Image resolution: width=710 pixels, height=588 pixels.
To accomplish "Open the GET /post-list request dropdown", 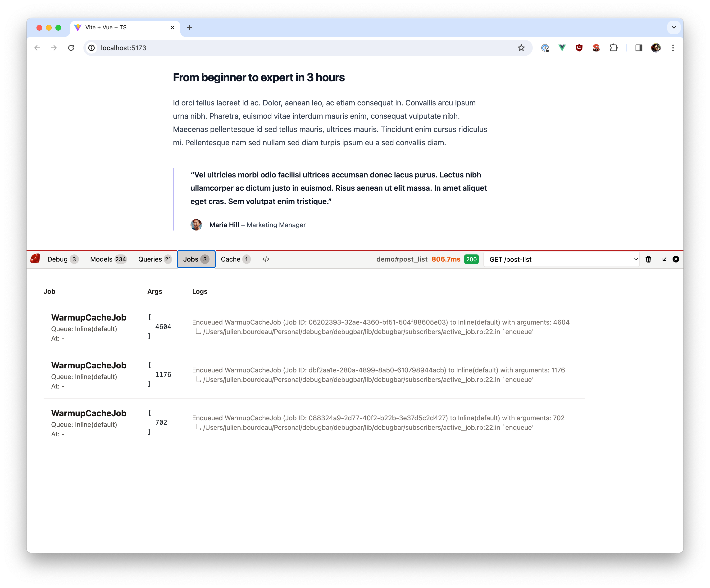I will point(562,259).
